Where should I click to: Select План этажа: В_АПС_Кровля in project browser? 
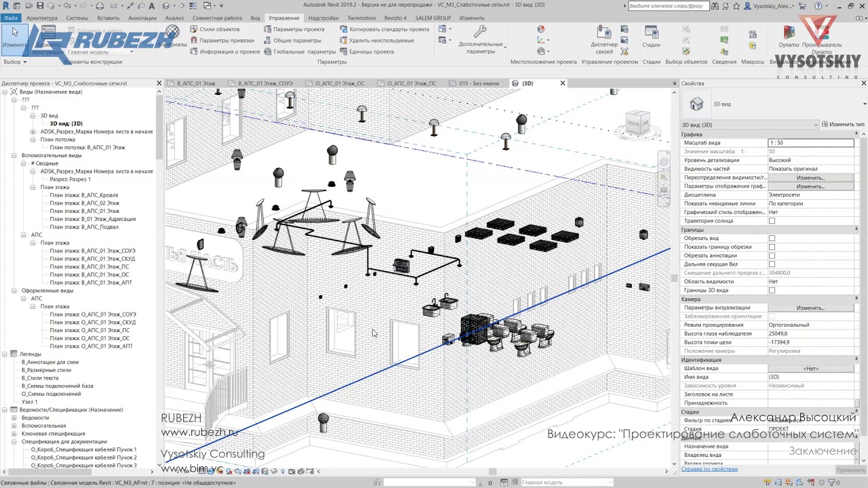[84, 195]
